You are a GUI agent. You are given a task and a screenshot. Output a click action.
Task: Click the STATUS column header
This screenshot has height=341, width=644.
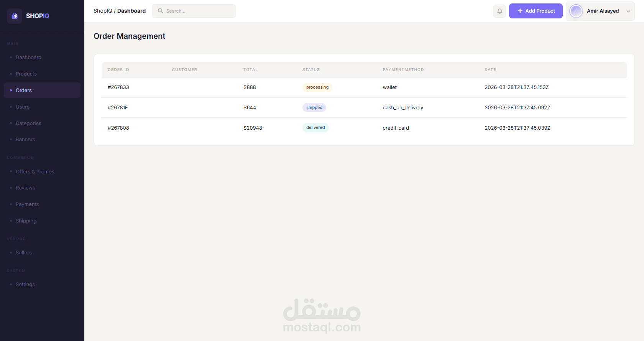point(311,70)
